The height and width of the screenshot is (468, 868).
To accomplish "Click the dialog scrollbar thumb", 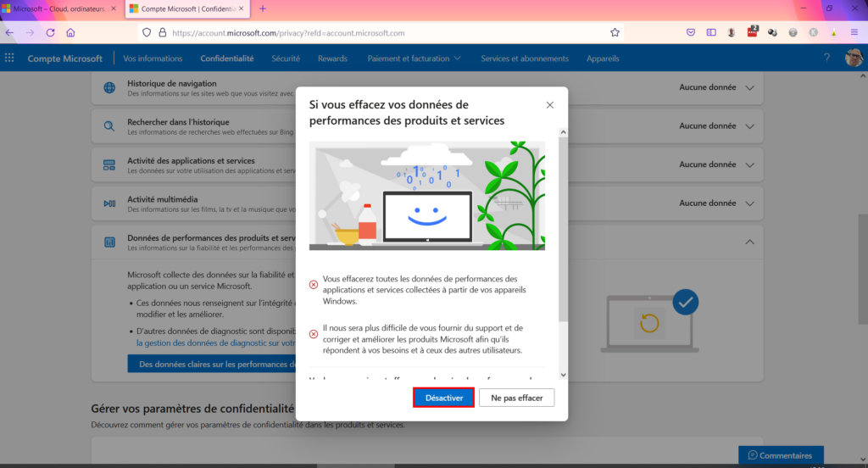I will click(x=563, y=229).
